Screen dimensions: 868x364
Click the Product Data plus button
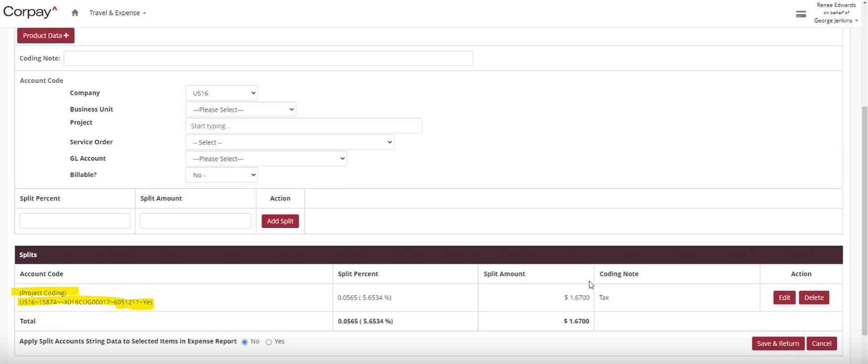tap(46, 35)
